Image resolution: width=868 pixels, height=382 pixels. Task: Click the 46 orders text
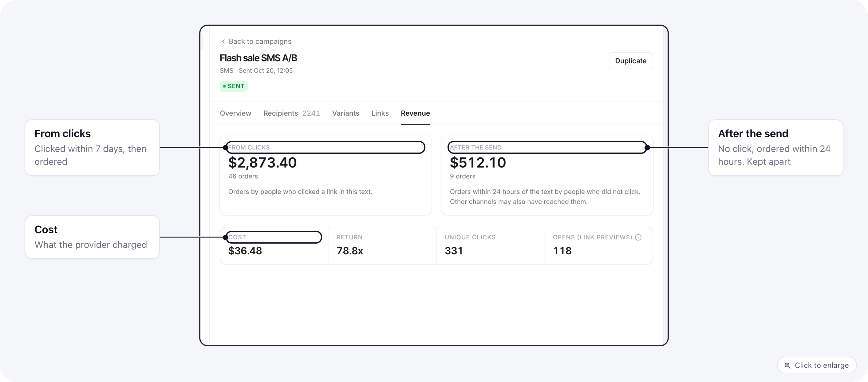243,176
